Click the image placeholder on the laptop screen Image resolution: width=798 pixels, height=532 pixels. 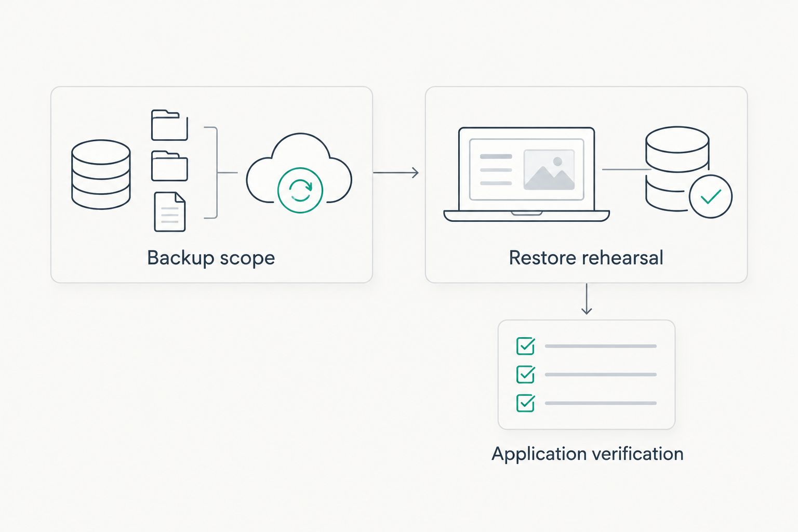(549, 170)
